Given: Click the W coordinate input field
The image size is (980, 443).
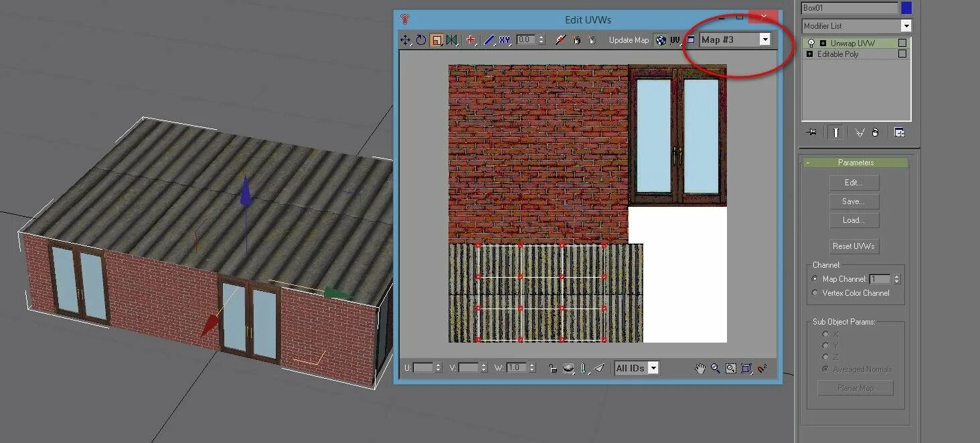Looking at the screenshot, I should [517, 368].
